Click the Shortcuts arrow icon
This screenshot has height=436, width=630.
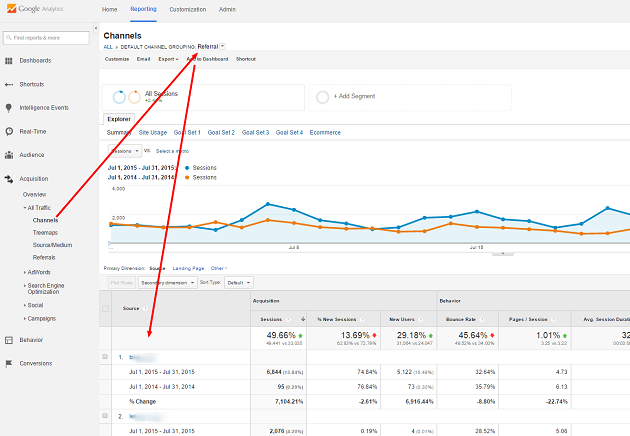tap(8, 84)
